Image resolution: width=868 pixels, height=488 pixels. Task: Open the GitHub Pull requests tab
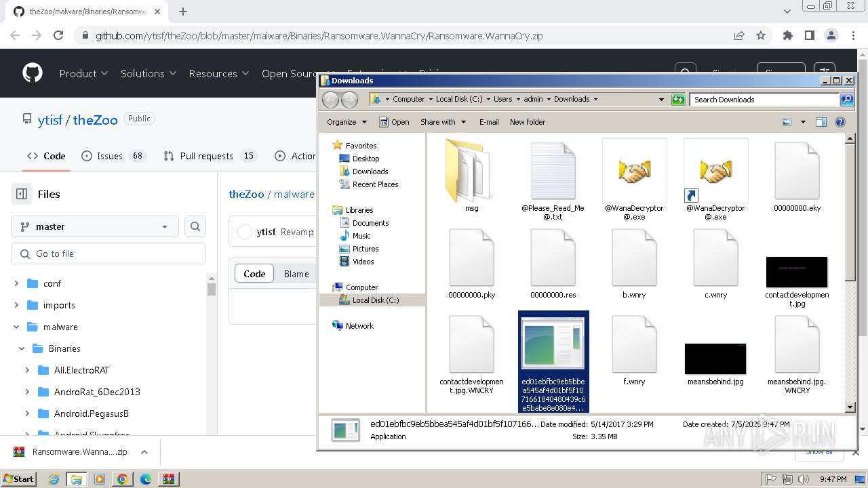(x=210, y=156)
